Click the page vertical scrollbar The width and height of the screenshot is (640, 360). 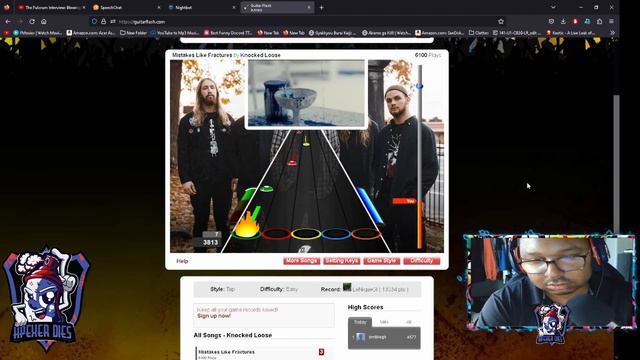point(616,163)
